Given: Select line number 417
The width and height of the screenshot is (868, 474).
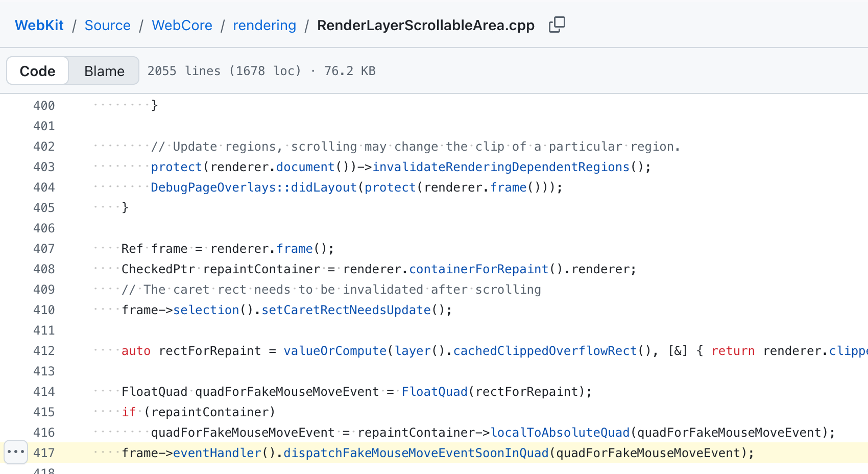Looking at the screenshot, I should coord(44,453).
